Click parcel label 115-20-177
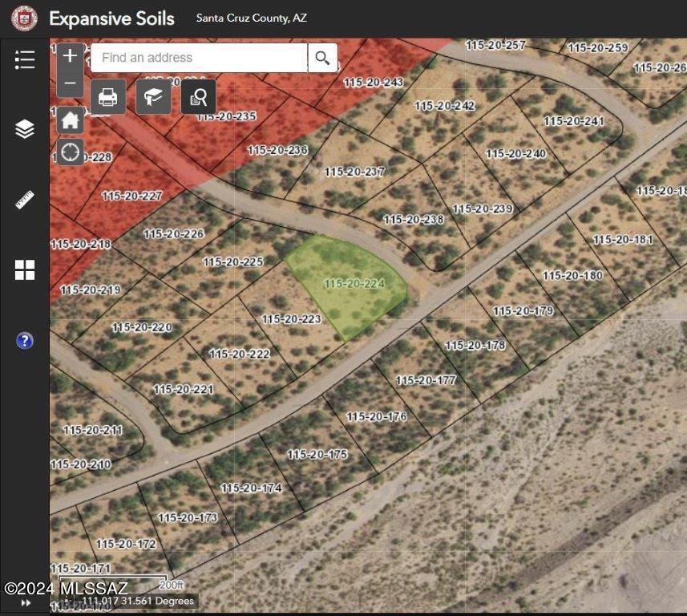The width and height of the screenshot is (687, 616). [426, 380]
